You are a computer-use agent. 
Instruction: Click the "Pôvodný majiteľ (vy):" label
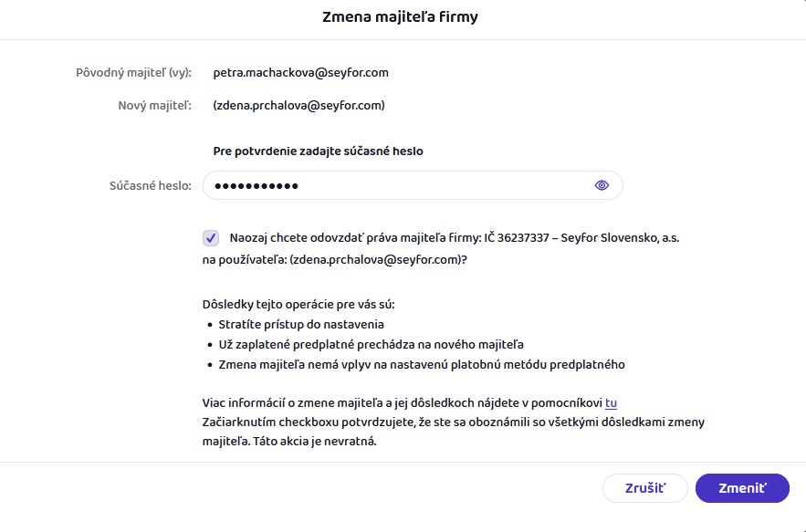pyautogui.click(x=133, y=72)
